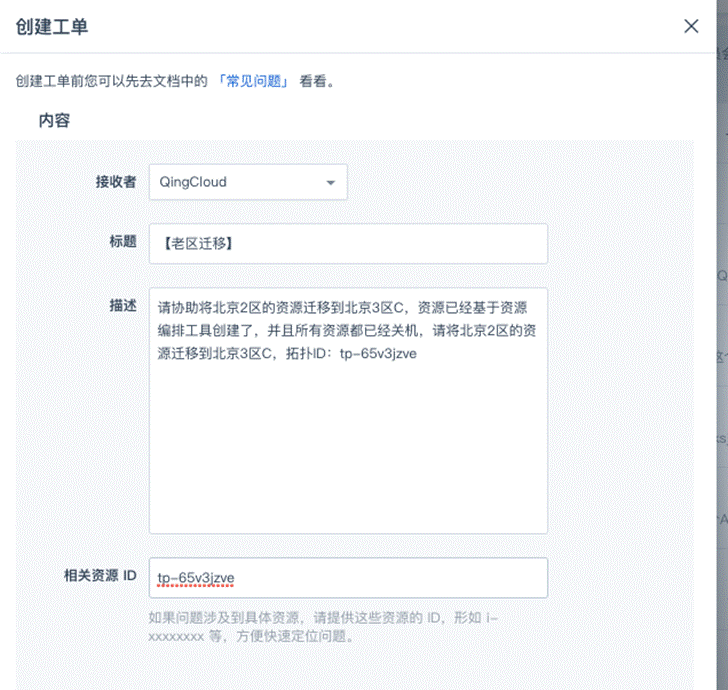Image resolution: width=728 pixels, height=690 pixels.
Task: Click the 内容 section heading
Action: click(54, 120)
